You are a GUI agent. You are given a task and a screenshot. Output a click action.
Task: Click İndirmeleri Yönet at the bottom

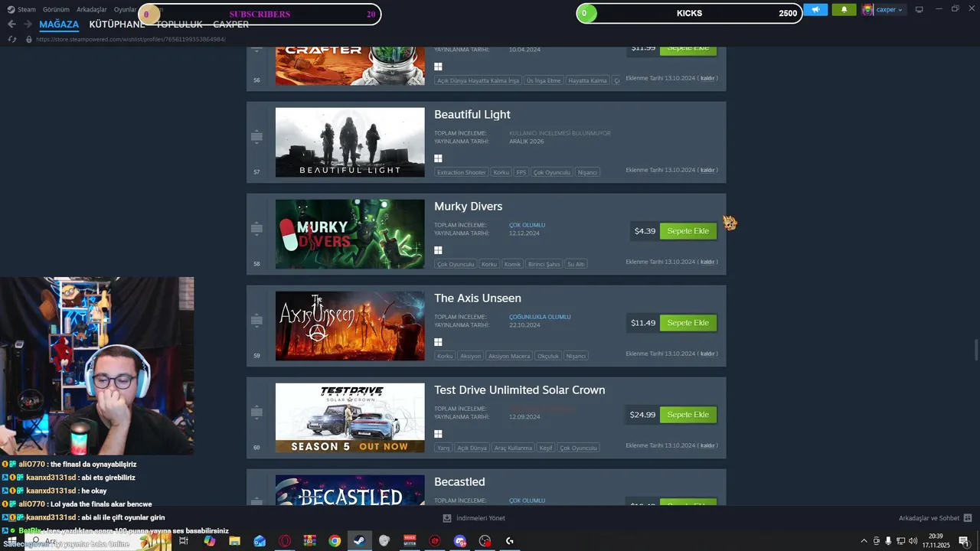pos(481,518)
